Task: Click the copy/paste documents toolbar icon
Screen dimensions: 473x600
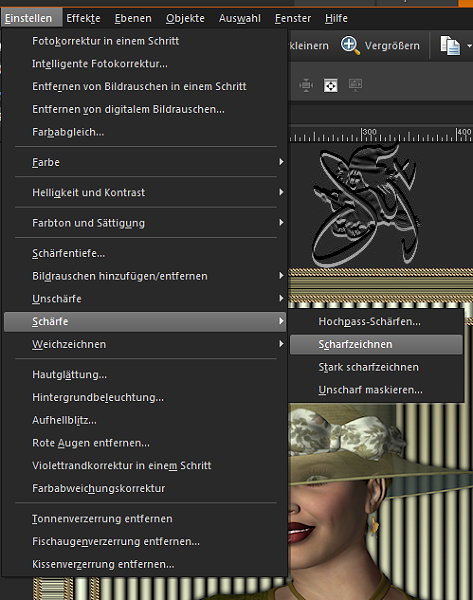Action: click(x=450, y=46)
